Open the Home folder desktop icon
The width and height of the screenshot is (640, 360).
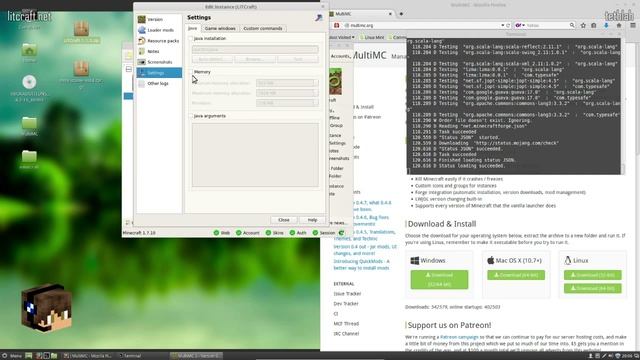click(x=29, y=53)
